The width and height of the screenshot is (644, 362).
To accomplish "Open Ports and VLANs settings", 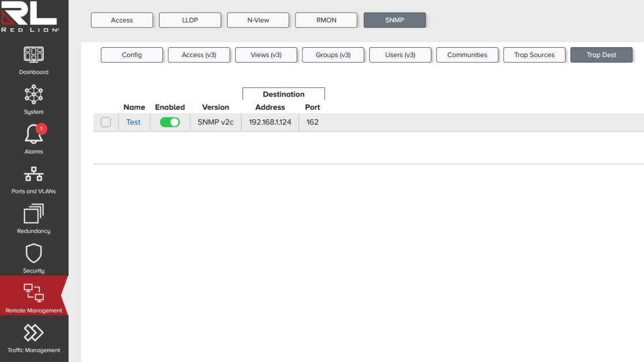I will [x=33, y=178].
